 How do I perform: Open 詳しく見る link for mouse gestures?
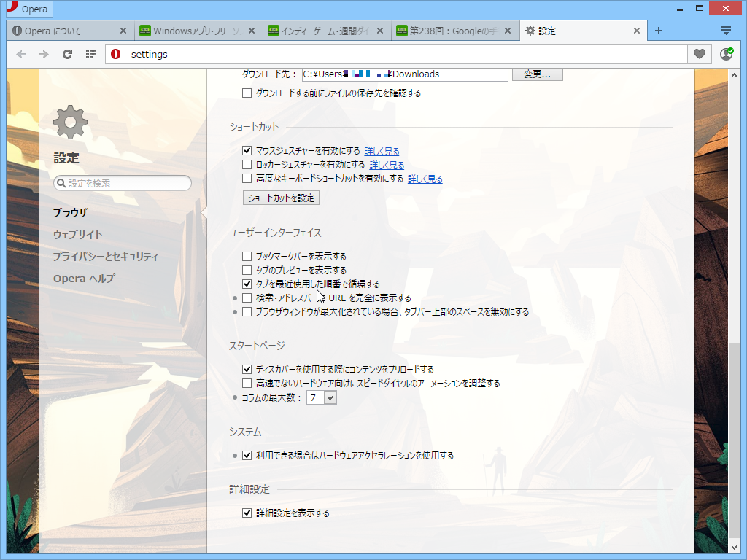point(382,150)
